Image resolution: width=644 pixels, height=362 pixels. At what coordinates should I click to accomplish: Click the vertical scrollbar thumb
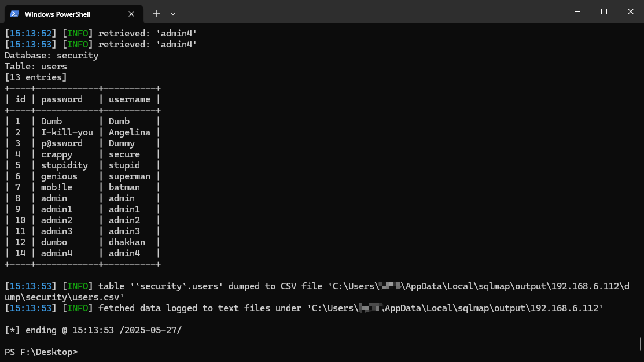point(641,344)
